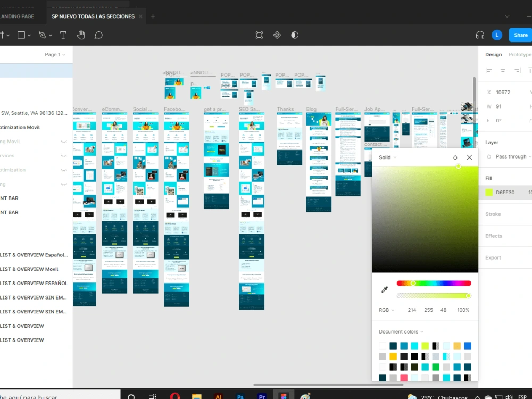Show the hidden 'ptimization' layer

pyautogui.click(x=63, y=170)
